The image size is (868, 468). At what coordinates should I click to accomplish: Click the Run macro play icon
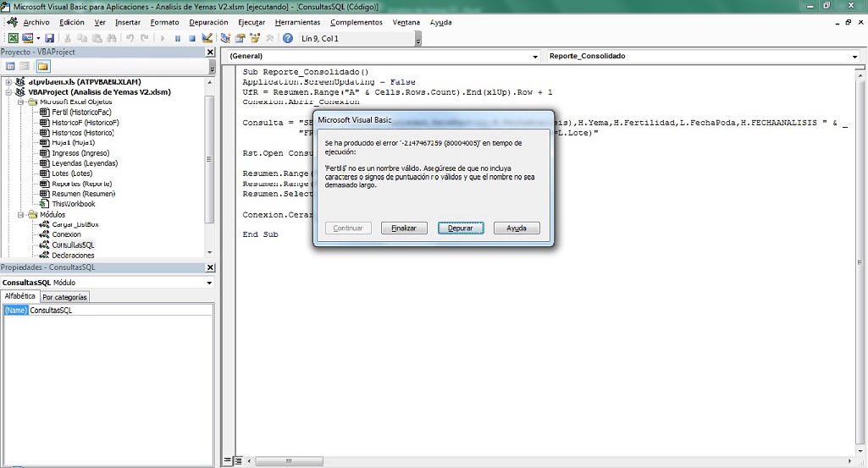[x=163, y=38]
